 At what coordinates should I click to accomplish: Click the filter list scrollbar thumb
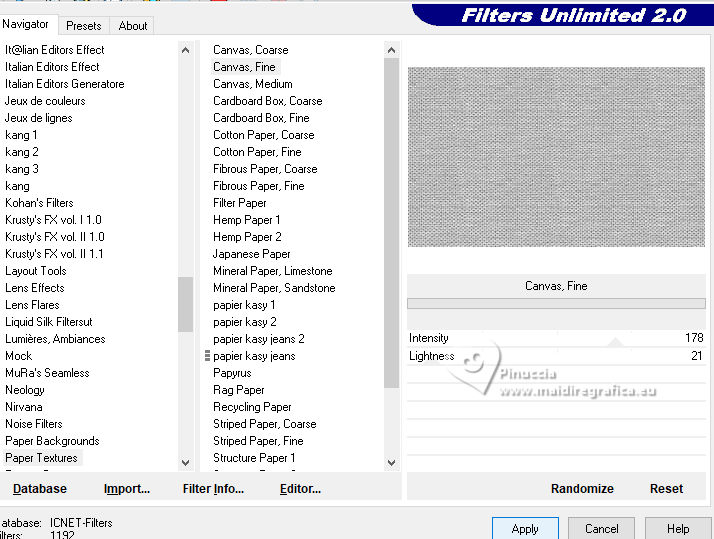(x=391, y=223)
